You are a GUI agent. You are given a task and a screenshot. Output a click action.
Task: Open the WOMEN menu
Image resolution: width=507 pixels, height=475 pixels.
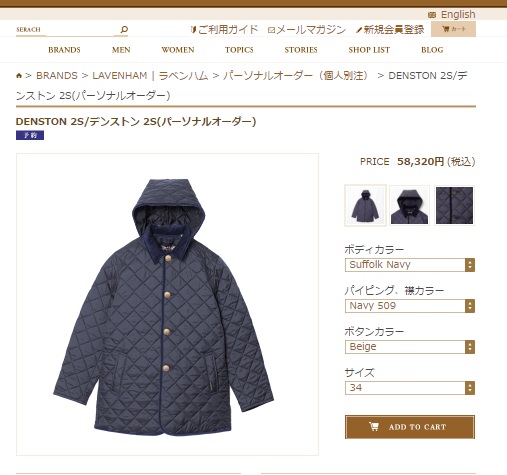coord(178,50)
